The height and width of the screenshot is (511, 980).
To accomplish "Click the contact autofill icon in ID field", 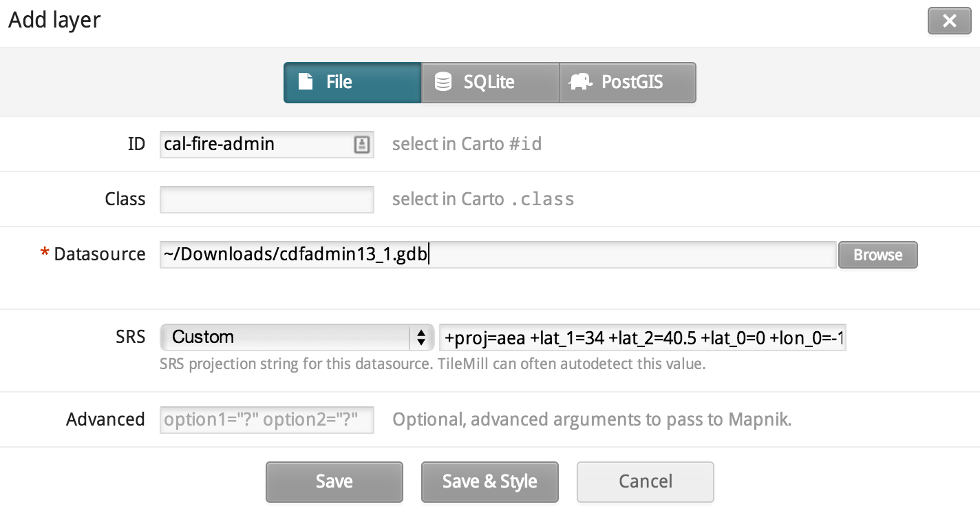I will tap(361, 144).
